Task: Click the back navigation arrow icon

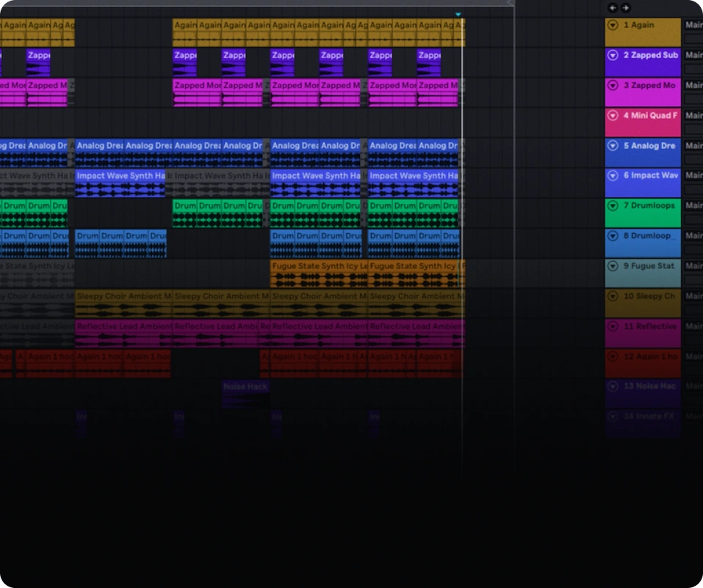Action: point(612,7)
